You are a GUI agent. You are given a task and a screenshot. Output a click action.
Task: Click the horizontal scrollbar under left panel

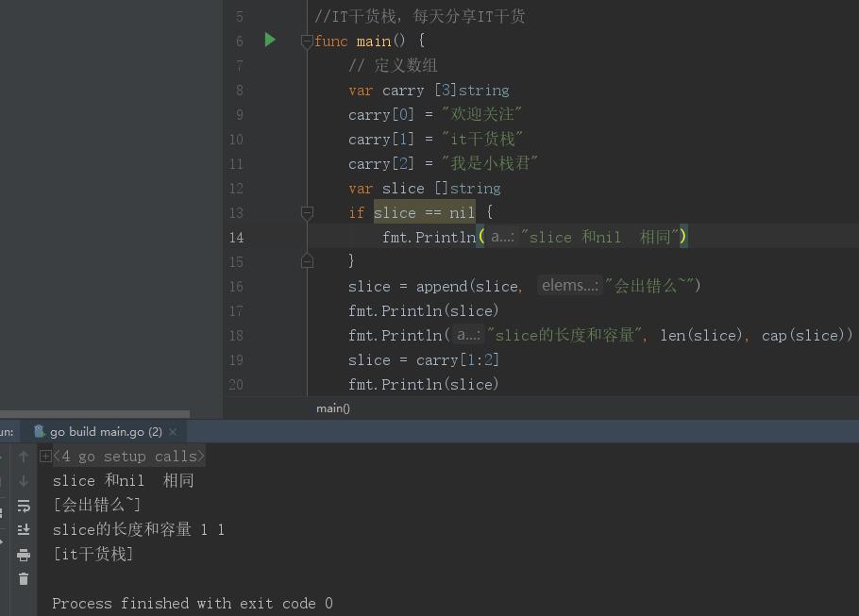pyautogui.click(x=94, y=413)
